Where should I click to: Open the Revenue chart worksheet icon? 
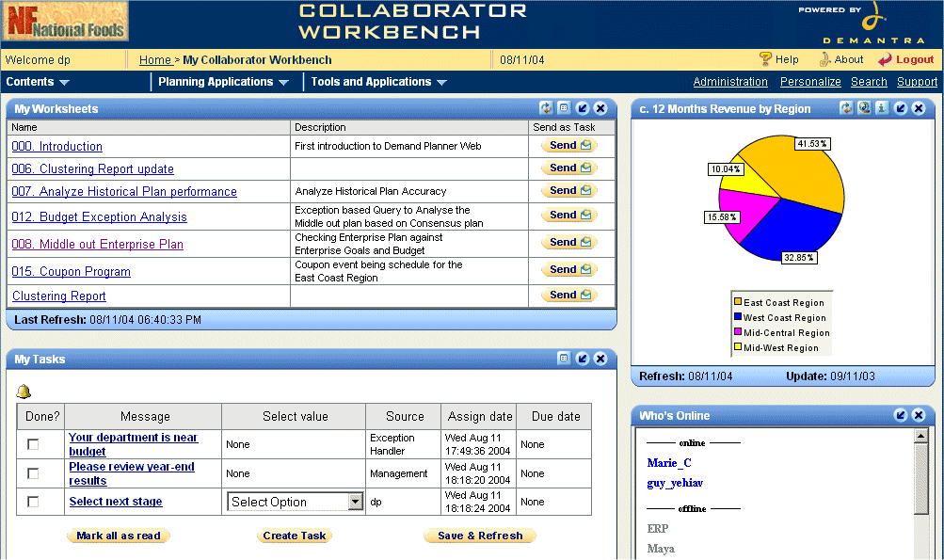864,108
